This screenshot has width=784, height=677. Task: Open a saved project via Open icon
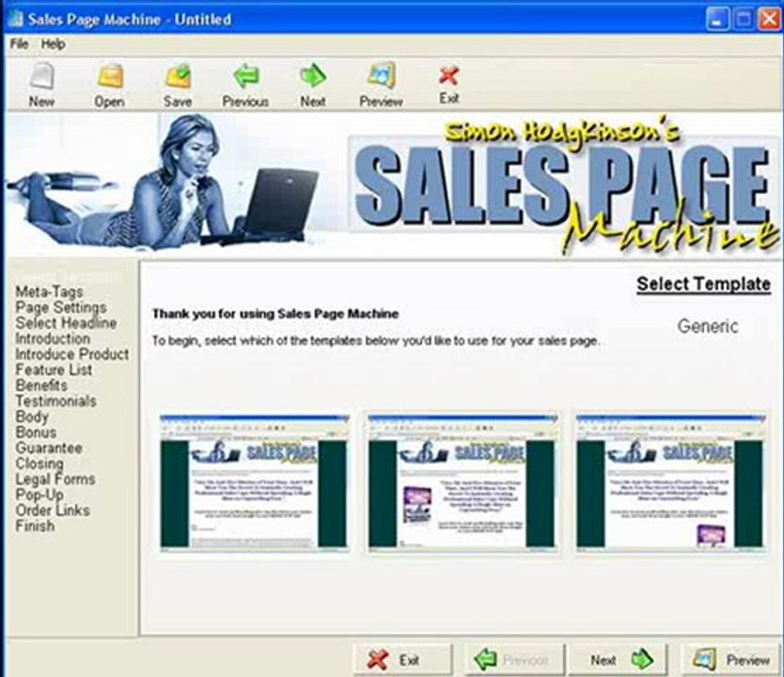(x=109, y=85)
